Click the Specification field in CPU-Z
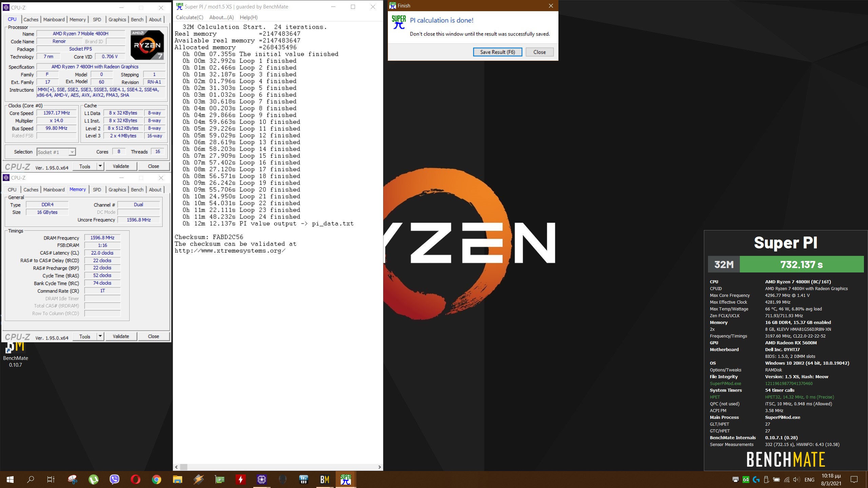 tap(101, 67)
